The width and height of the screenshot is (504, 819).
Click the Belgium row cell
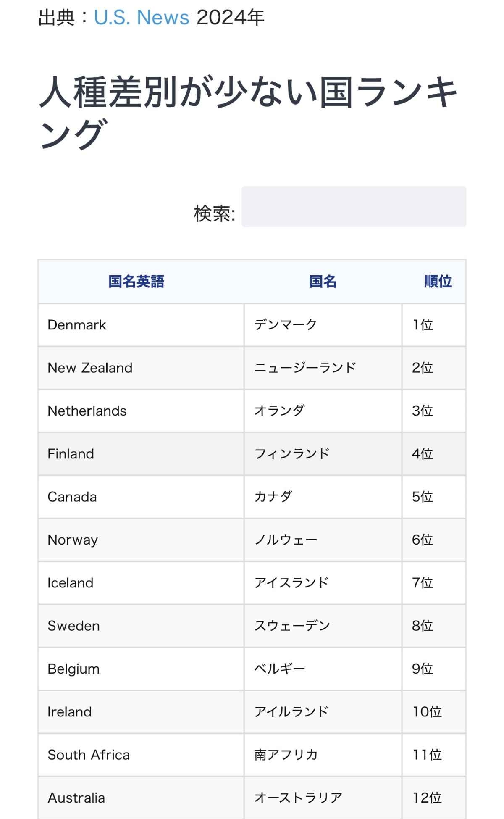73,669
